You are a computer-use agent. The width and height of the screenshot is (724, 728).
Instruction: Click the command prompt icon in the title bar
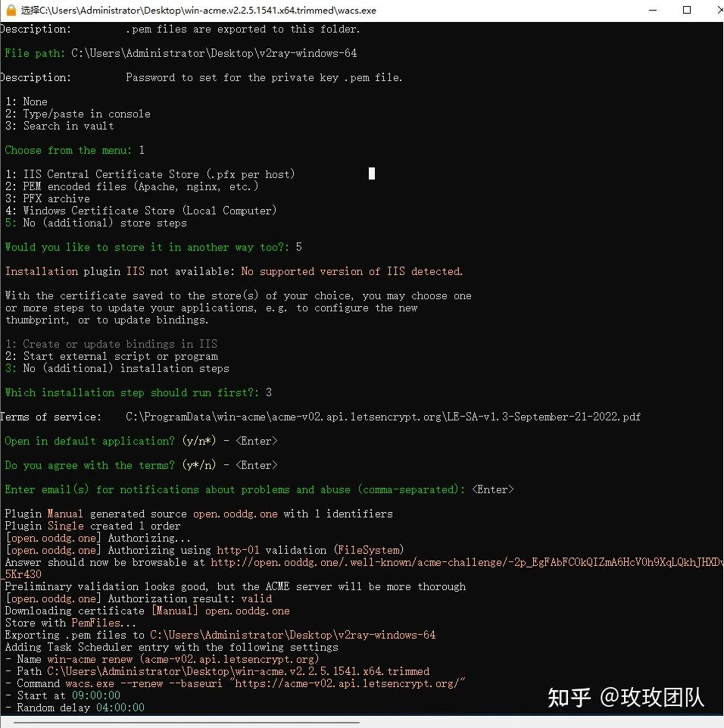coord(10,11)
